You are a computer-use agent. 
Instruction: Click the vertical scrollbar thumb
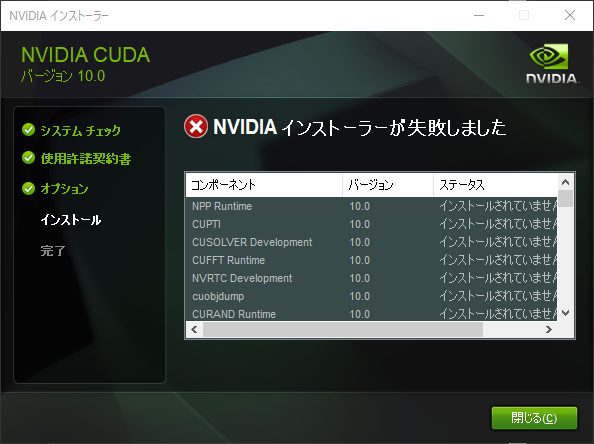tap(566, 199)
